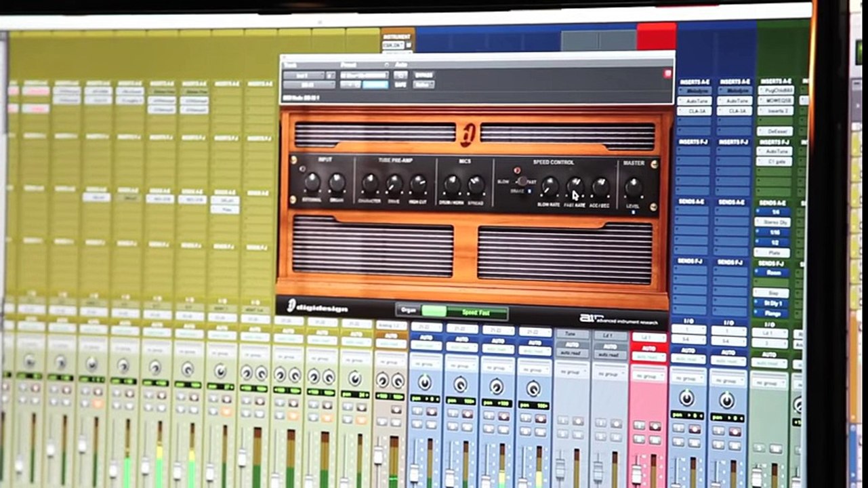
Task: Click the Bypass button in plugin header
Action: [423, 75]
